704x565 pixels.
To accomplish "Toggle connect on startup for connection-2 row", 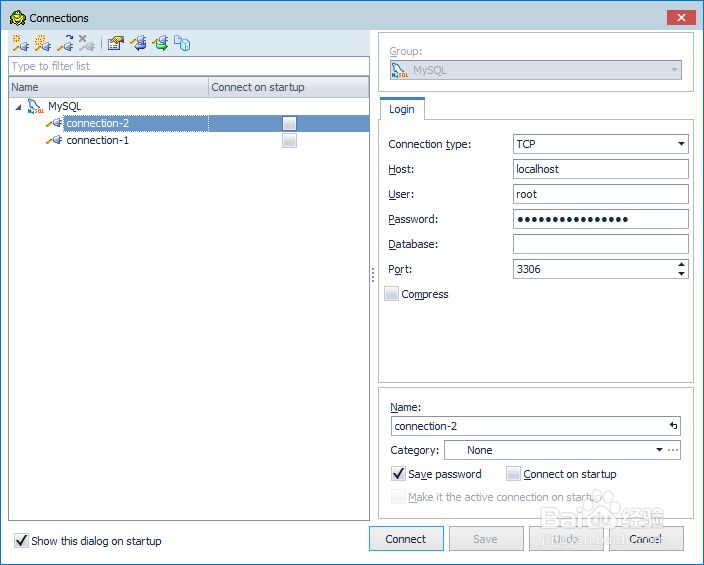I will click(289, 124).
